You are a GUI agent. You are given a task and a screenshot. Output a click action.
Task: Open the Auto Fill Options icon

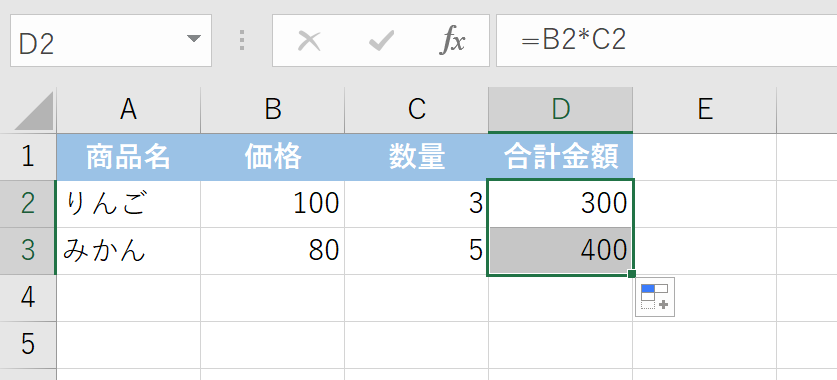click(654, 297)
